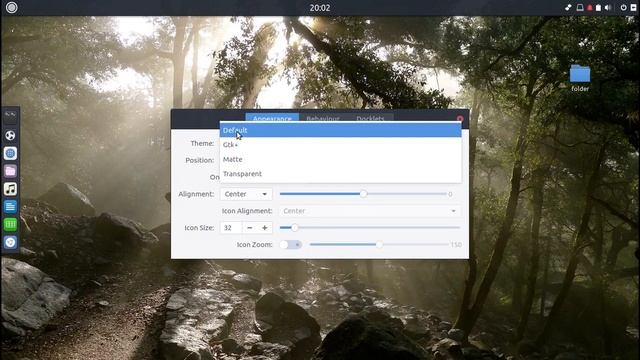The height and width of the screenshot is (360, 640).
Task: Open the Alignment 'Center' dropdown
Action: [246, 194]
